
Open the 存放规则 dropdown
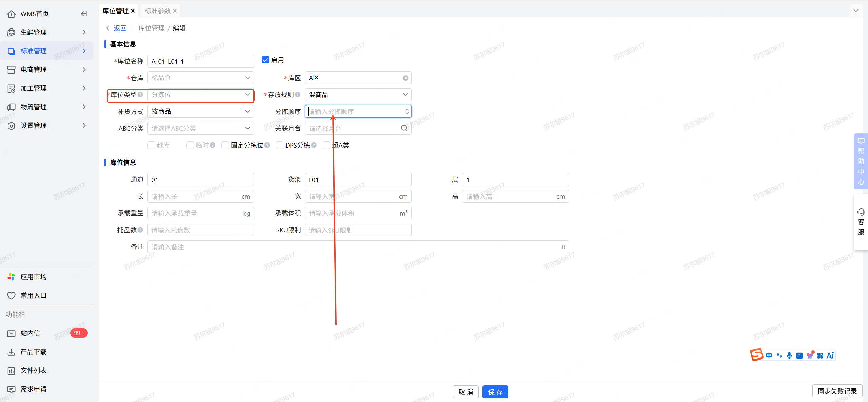point(358,95)
